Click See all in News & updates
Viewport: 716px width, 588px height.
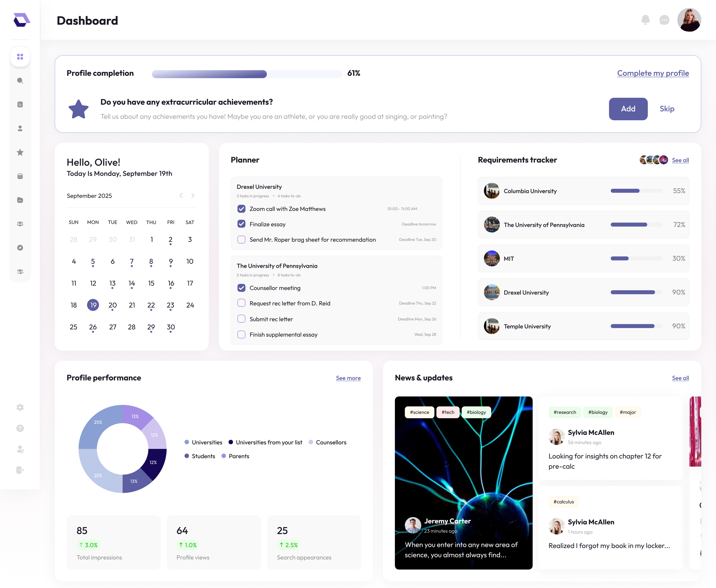pos(680,378)
